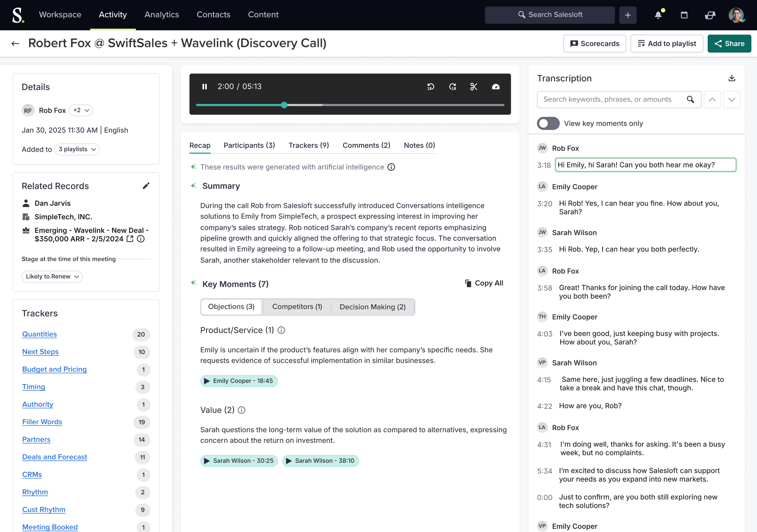Download the transcription
Viewport: 757px width, 532px height.
point(732,78)
